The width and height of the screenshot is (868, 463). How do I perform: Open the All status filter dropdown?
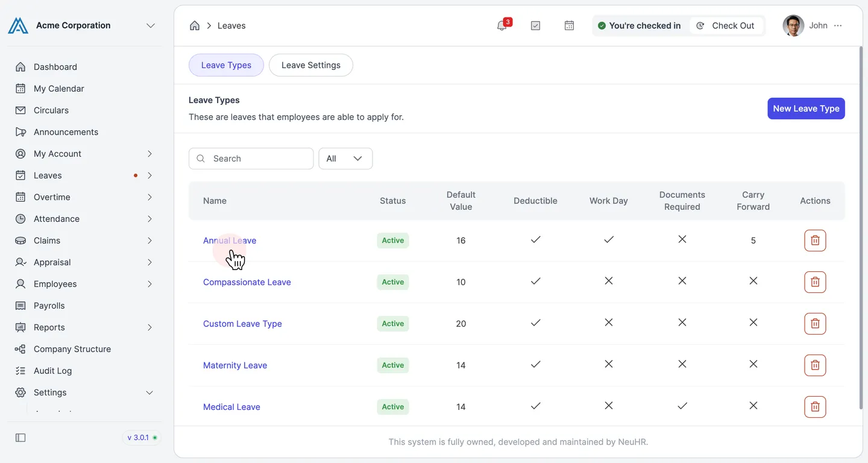(345, 159)
